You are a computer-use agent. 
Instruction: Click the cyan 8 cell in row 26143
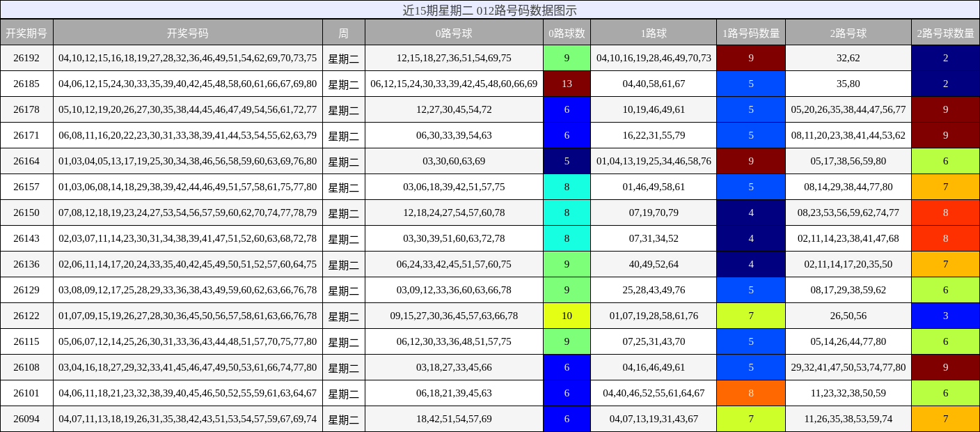[x=567, y=238]
